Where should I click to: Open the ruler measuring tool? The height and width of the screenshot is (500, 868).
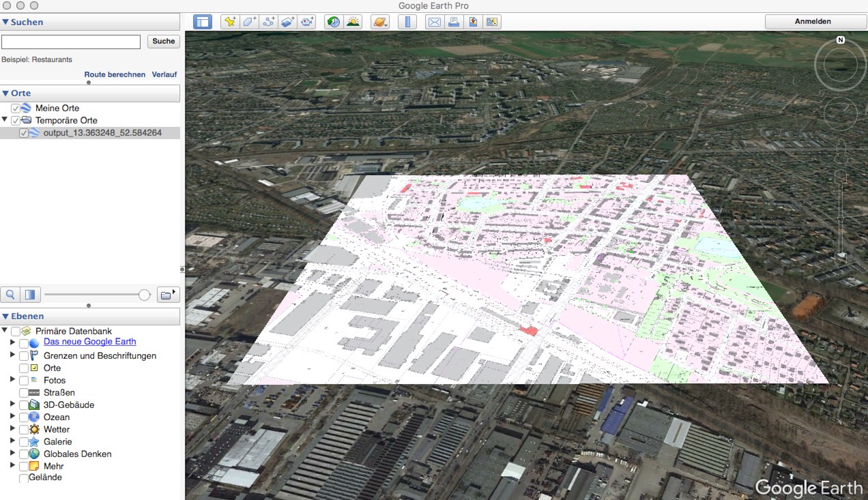407,22
